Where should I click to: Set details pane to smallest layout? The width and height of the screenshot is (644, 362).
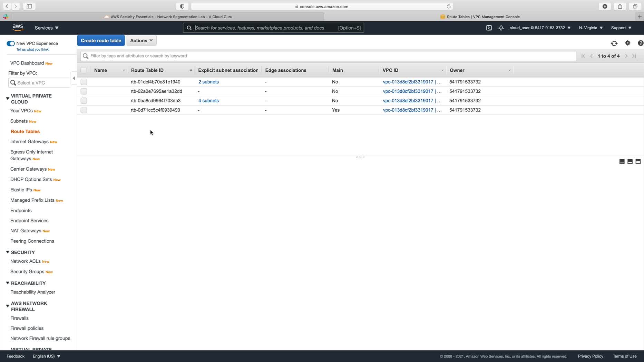tap(622, 161)
